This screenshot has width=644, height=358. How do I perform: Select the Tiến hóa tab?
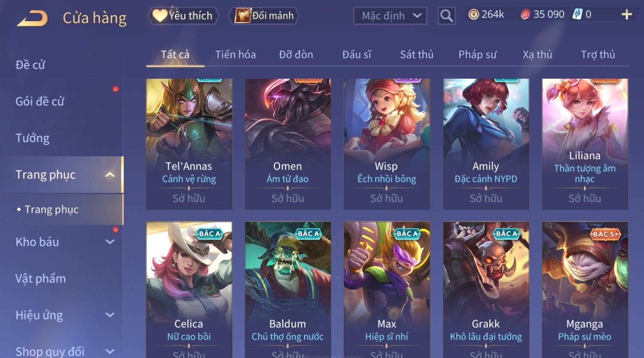[x=235, y=54]
